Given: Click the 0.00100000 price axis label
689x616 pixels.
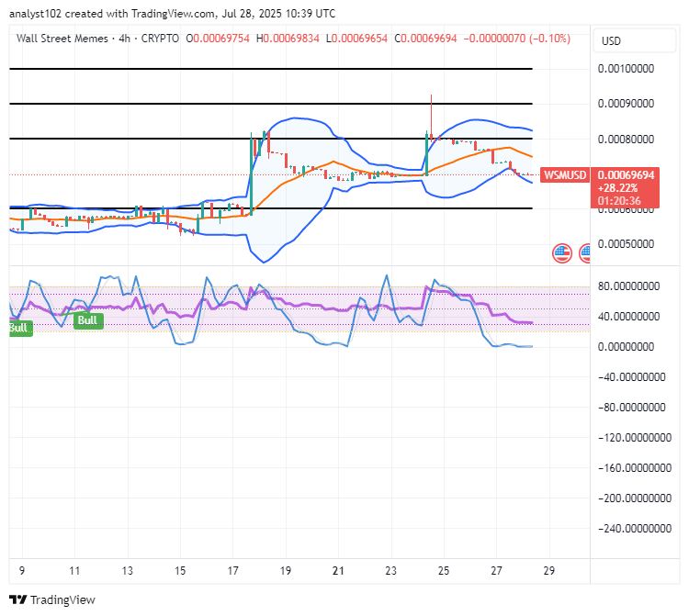Looking at the screenshot, I should pyautogui.click(x=626, y=69).
